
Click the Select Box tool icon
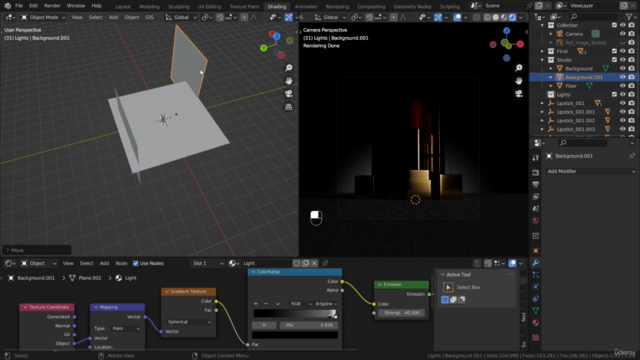coord(448,287)
